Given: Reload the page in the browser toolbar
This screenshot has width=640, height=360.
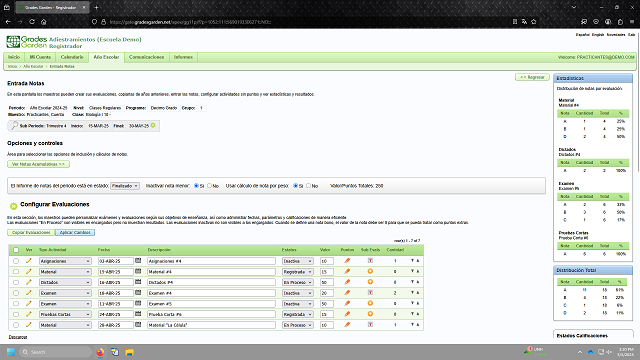Looking at the screenshot, I should click(x=32, y=22).
